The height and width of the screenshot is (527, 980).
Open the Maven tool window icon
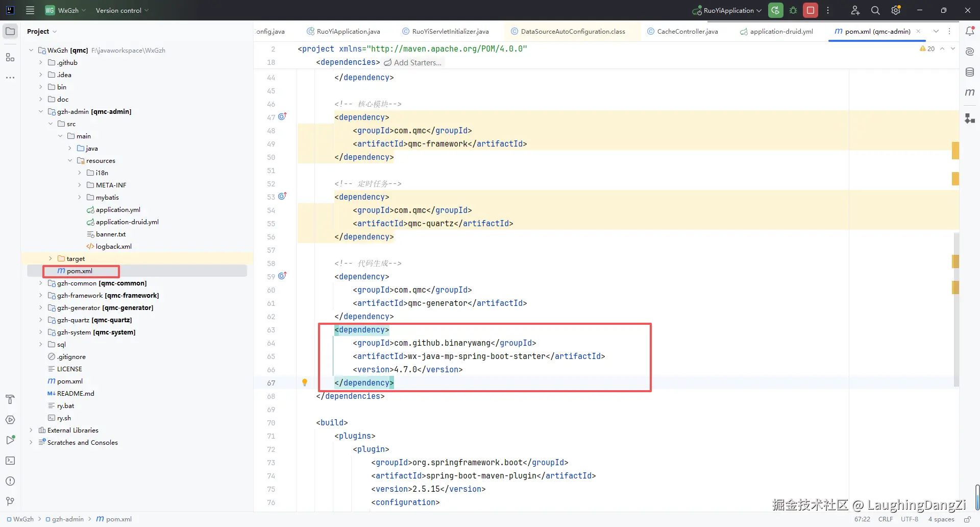tap(970, 92)
